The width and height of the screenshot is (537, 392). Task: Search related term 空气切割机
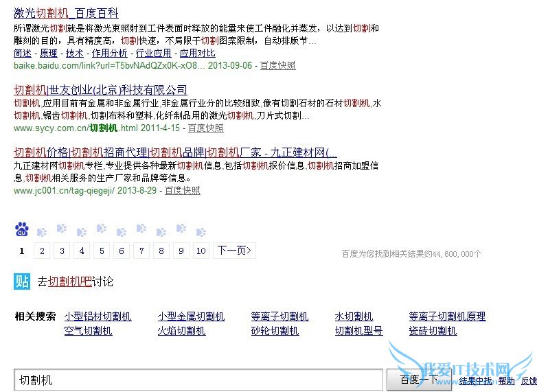tap(89, 331)
